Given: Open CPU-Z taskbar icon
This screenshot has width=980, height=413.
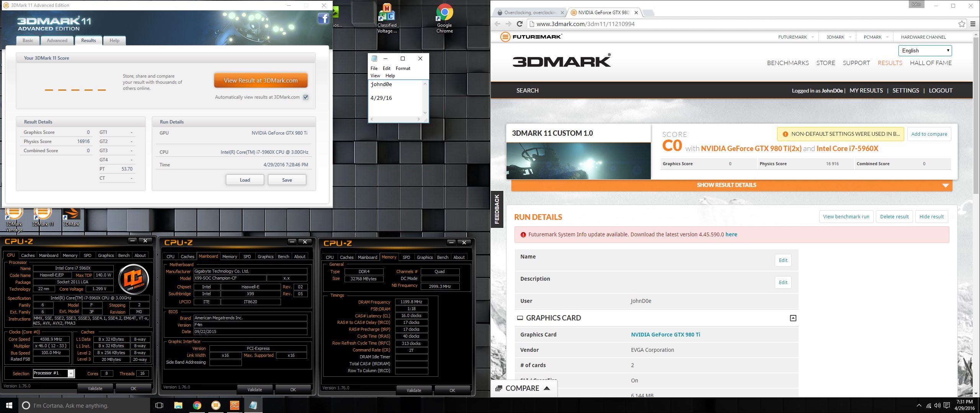Looking at the screenshot, I should (x=235, y=405).
